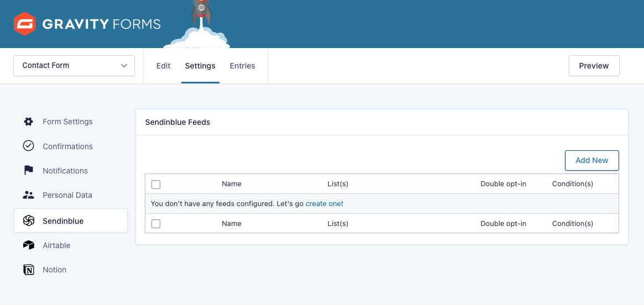Image resolution: width=644 pixels, height=305 pixels.
Task: Open the Entries tab
Action: coord(242,66)
